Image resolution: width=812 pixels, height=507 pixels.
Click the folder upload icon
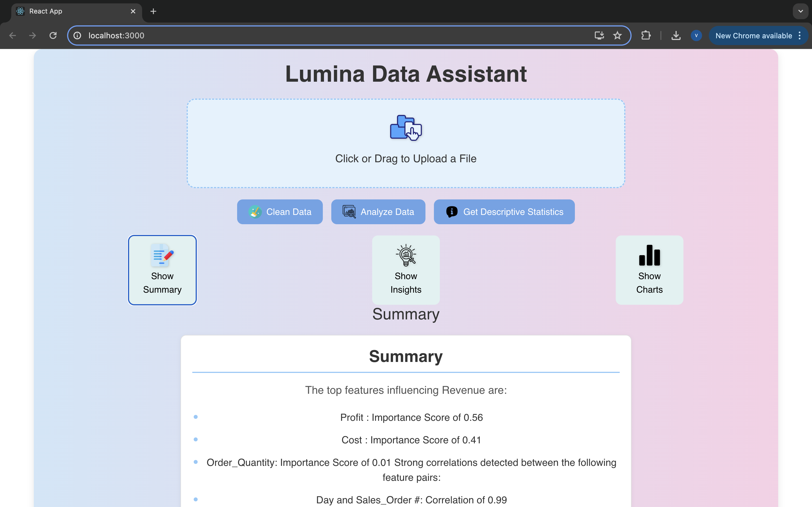tap(406, 128)
